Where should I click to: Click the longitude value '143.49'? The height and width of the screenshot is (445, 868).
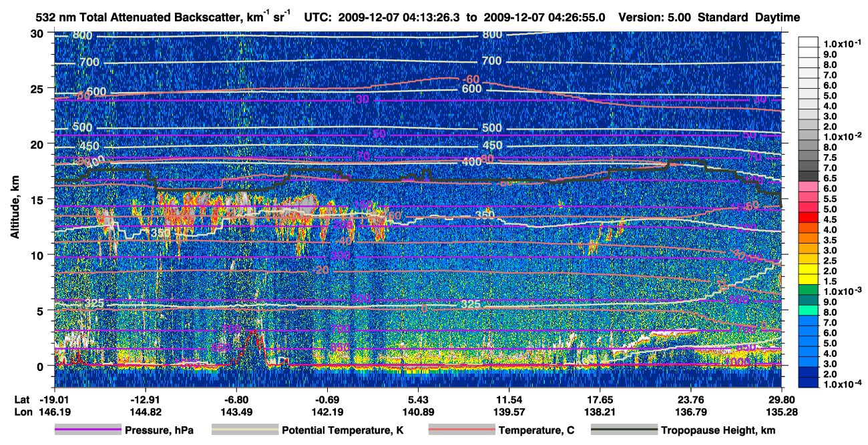coord(236,412)
